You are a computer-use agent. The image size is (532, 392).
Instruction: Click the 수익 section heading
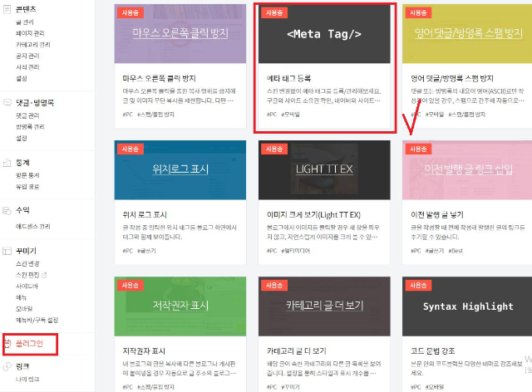tap(22, 210)
